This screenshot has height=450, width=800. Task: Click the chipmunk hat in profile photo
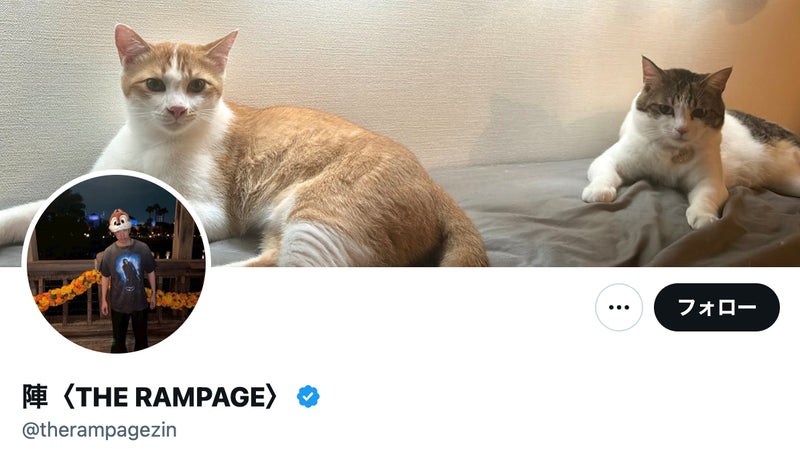pos(118,220)
